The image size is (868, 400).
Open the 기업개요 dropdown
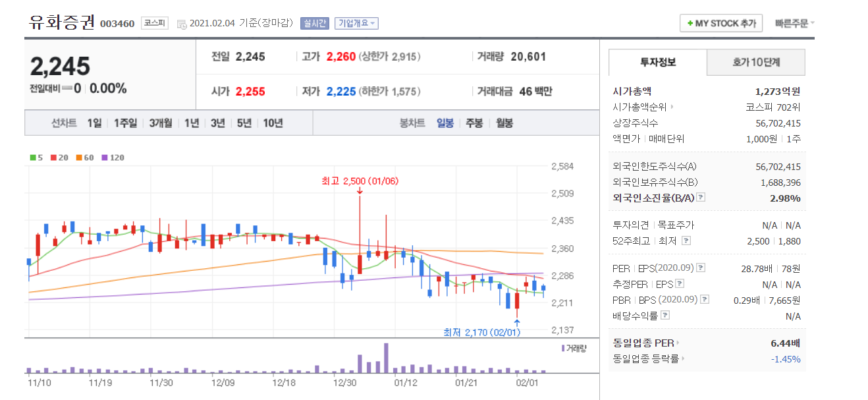click(356, 24)
